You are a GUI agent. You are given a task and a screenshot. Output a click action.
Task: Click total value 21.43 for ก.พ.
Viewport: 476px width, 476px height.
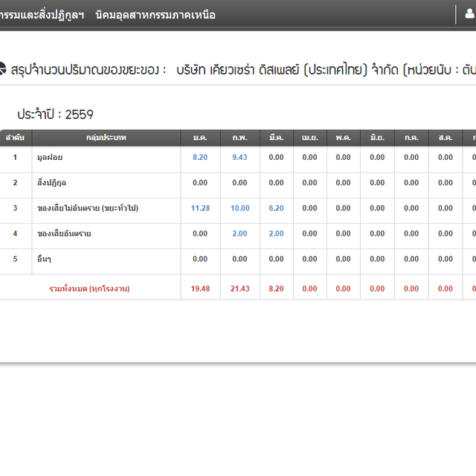pos(240,289)
